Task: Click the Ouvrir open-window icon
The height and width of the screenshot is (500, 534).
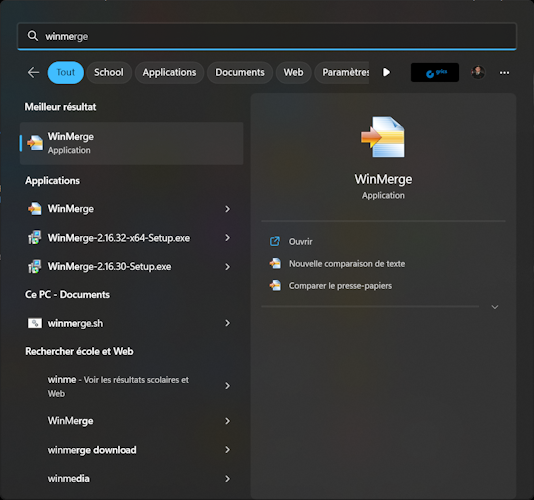Action: click(275, 241)
